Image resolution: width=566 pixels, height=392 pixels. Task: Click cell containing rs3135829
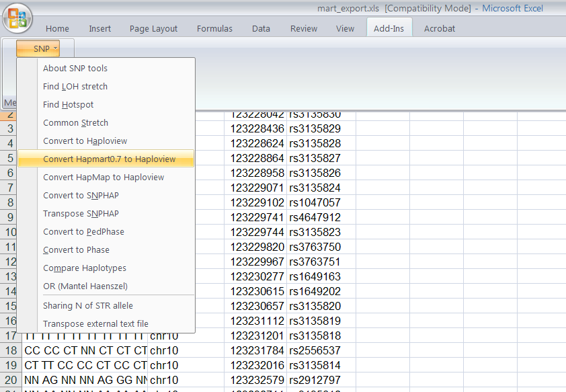321,128
